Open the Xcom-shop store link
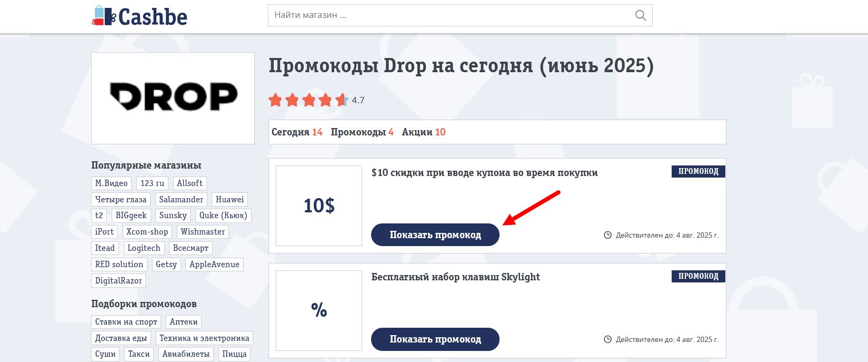868x362 pixels. click(147, 232)
